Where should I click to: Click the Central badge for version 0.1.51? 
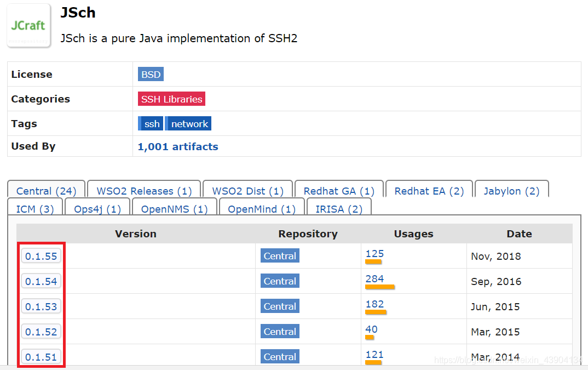pyautogui.click(x=280, y=356)
